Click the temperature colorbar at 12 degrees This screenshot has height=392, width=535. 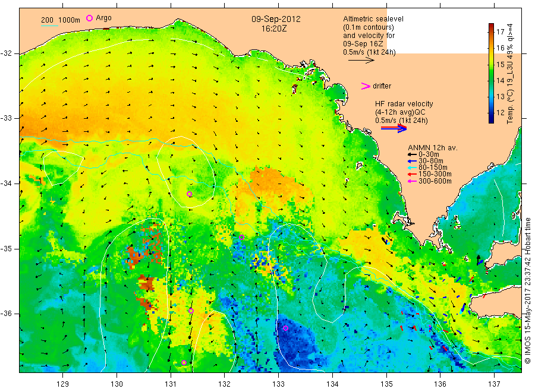[x=491, y=112]
